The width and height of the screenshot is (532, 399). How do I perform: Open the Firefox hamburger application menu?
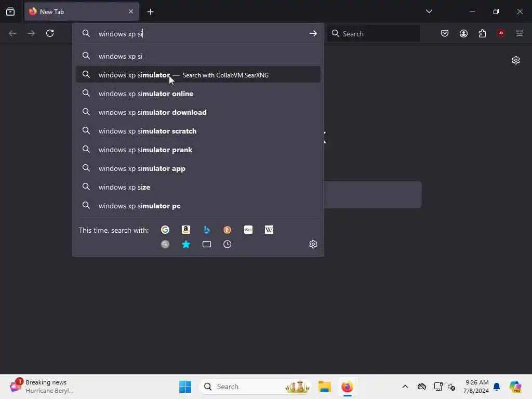pyautogui.click(x=520, y=33)
